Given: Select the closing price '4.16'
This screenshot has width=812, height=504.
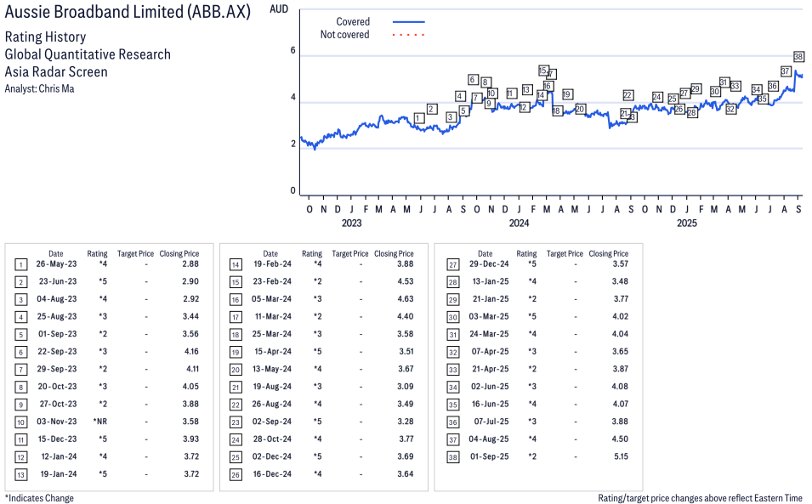Looking at the screenshot, I should [x=191, y=351].
